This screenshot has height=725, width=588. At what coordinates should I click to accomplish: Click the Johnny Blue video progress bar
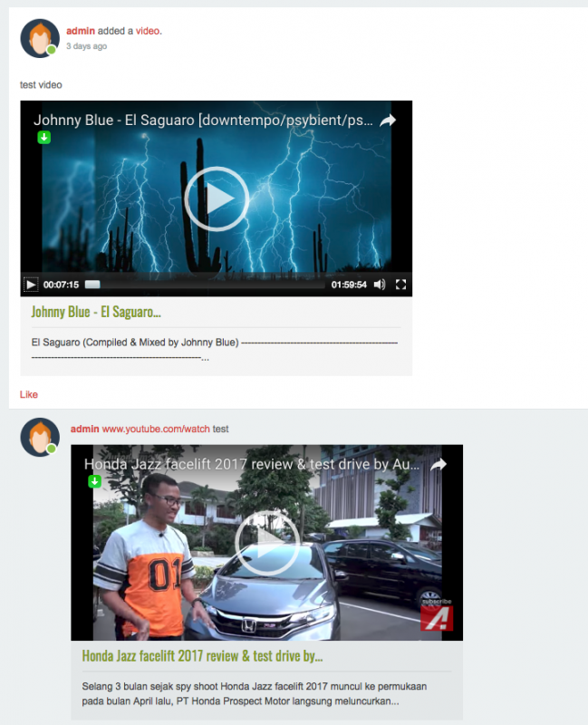205,285
